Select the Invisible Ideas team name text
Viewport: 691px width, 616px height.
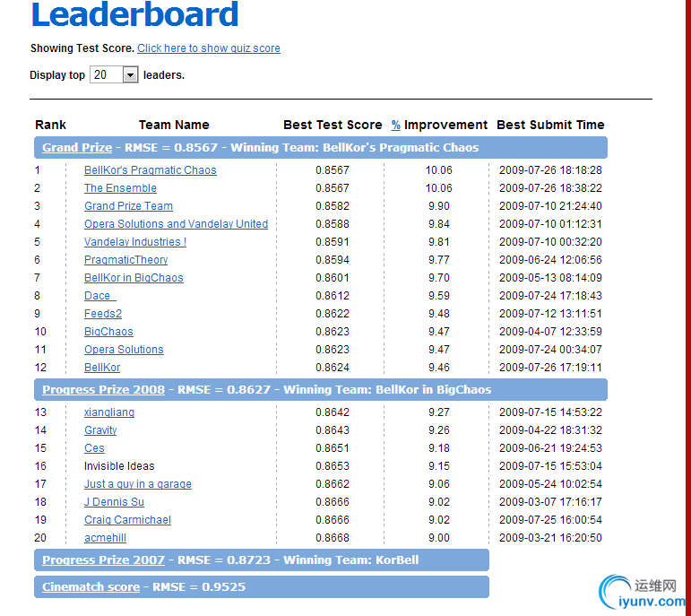pyautogui.click(x=119, y=466)
